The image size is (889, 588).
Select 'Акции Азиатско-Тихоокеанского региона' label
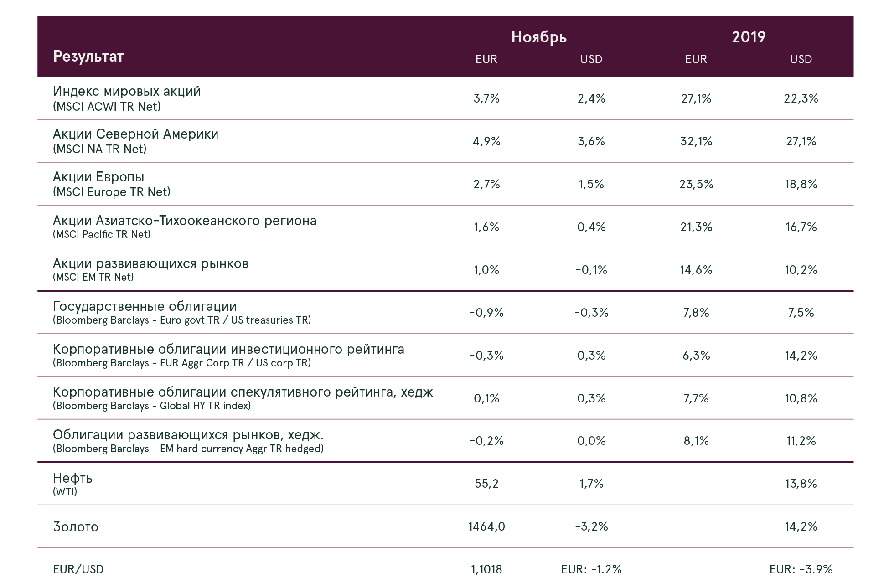(185, 221)
